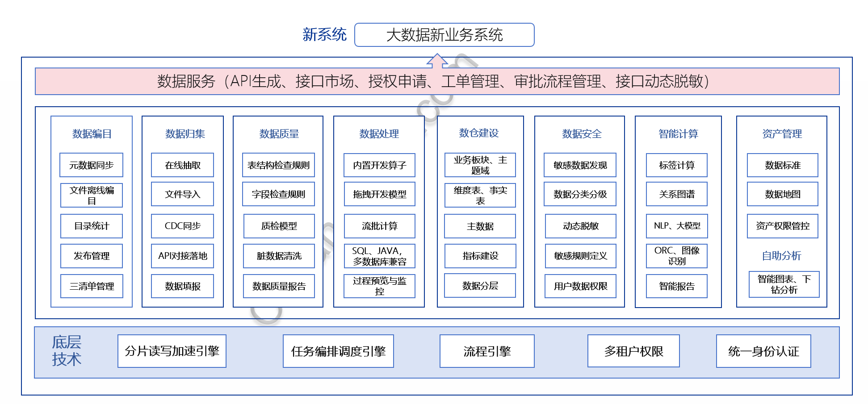This screenshot has height=404, width=868.
Task: Click the 资产权限管控 box
Action: 783,226
